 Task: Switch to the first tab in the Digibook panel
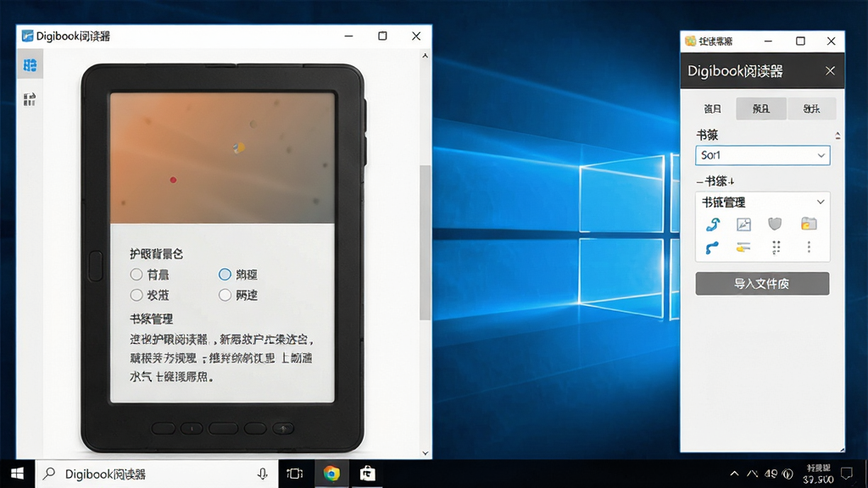click(x=712, y=108)
